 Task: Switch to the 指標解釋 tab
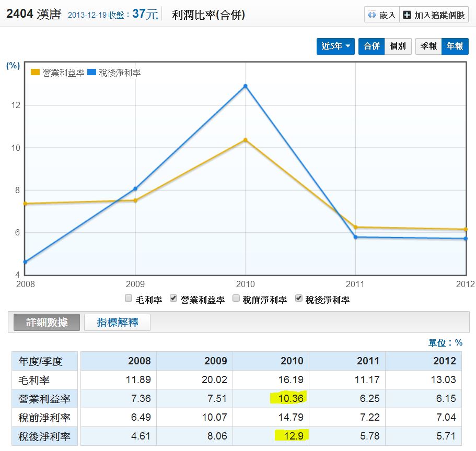point(118,322)
